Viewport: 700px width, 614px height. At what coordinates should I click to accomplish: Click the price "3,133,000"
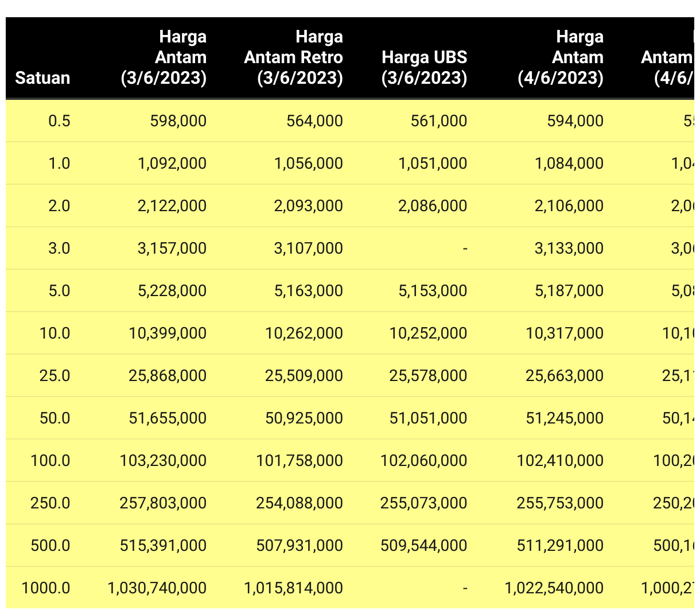click(x=569, y=248)
